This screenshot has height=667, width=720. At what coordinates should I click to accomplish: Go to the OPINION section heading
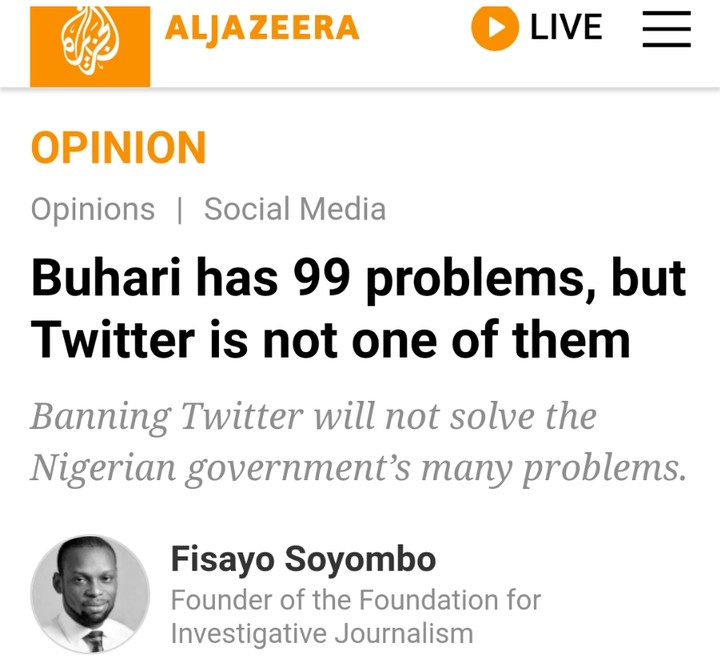point(118,149)
